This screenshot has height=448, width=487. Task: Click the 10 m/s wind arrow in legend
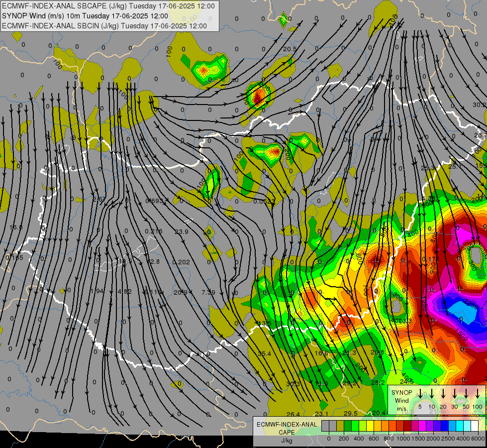pyautogui.click(x=432, y=393)
